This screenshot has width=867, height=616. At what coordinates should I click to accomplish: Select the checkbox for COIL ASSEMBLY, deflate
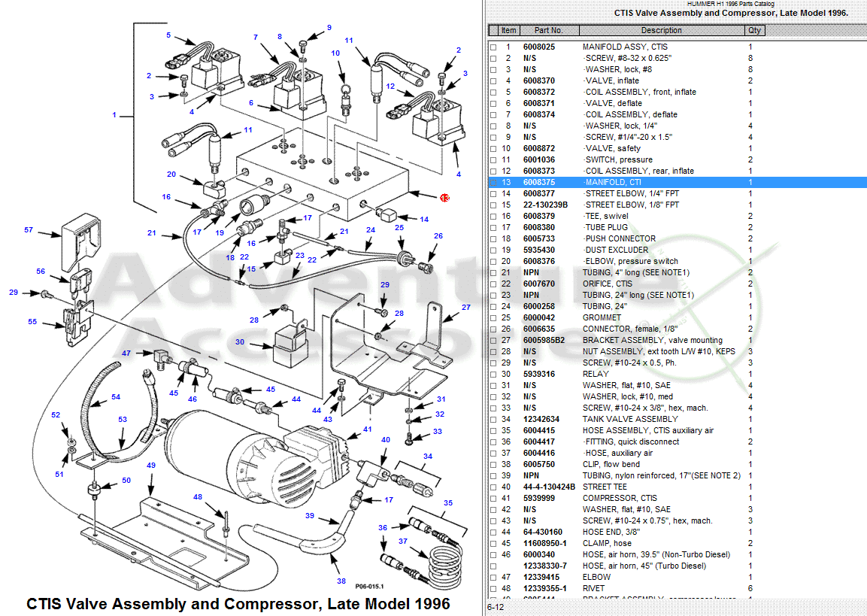coord(493,114)
